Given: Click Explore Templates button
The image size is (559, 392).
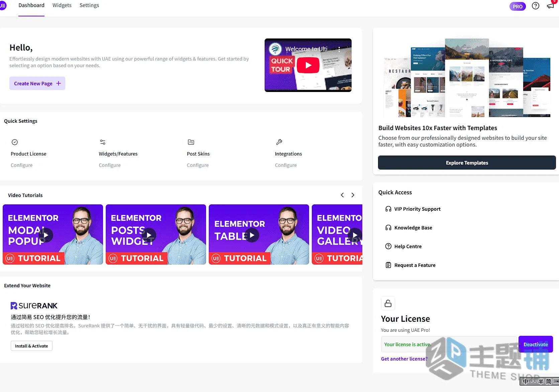Looking at the screenshot, I should point(467,163).
